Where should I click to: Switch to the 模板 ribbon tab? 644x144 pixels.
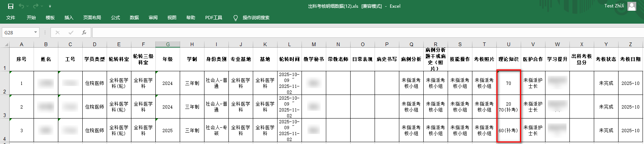click(50, 17)
